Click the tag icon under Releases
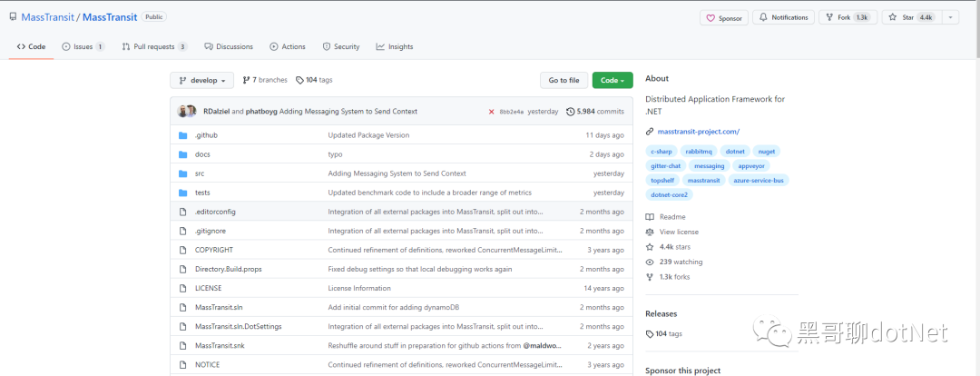The height and width of the screenshot is (376, 980). [650, 334]
